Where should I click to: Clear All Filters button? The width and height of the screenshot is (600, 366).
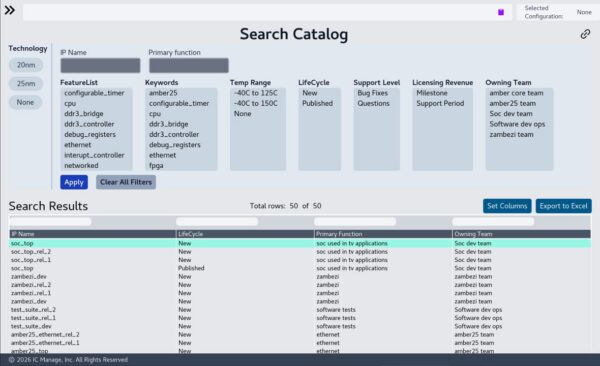point(126,182)
